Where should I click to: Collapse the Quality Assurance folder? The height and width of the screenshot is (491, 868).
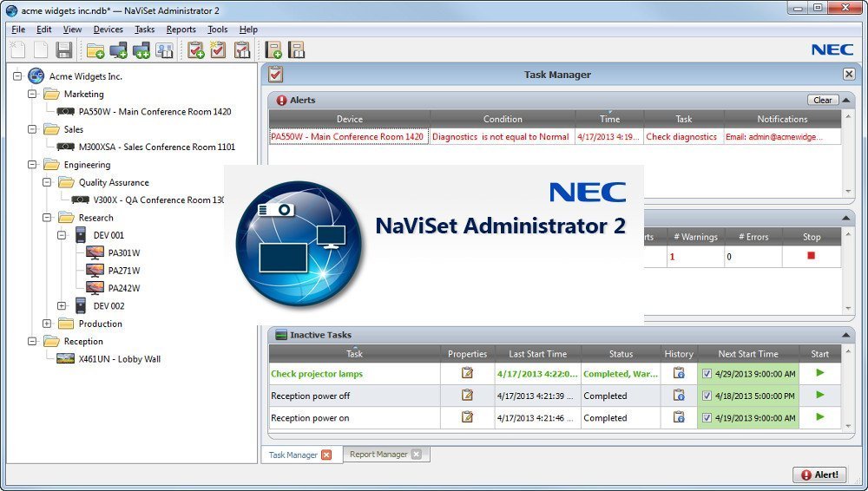tap(47, 182)
